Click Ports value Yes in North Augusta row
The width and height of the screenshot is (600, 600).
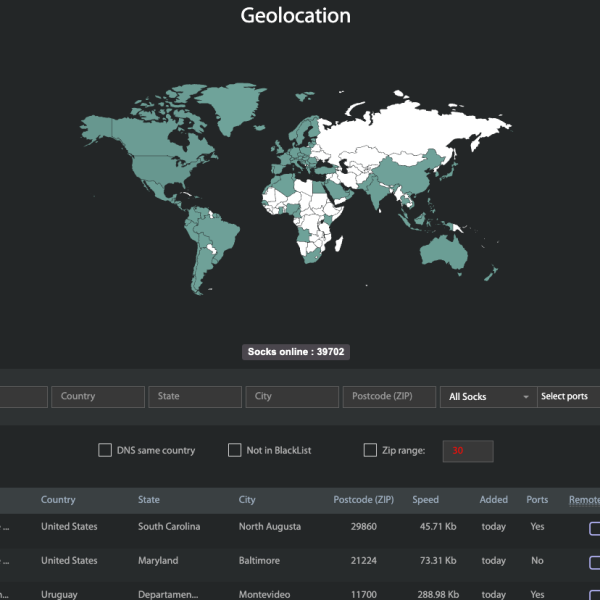click(x=537, y=527)
